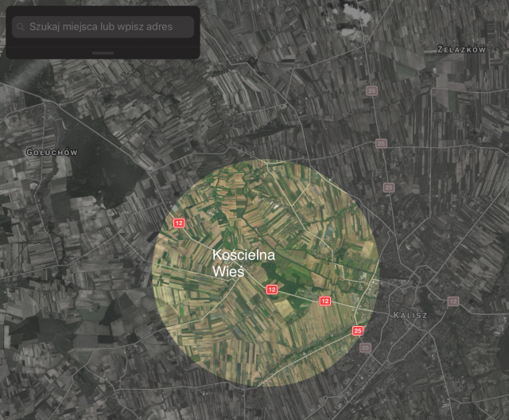Select the red route 25 shield inside highlighted circle

[x=357, y=331]
